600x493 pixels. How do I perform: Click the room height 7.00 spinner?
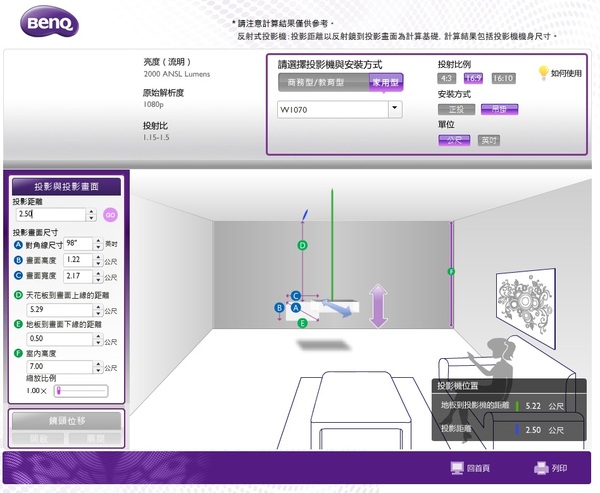click(x=98, y=367)
